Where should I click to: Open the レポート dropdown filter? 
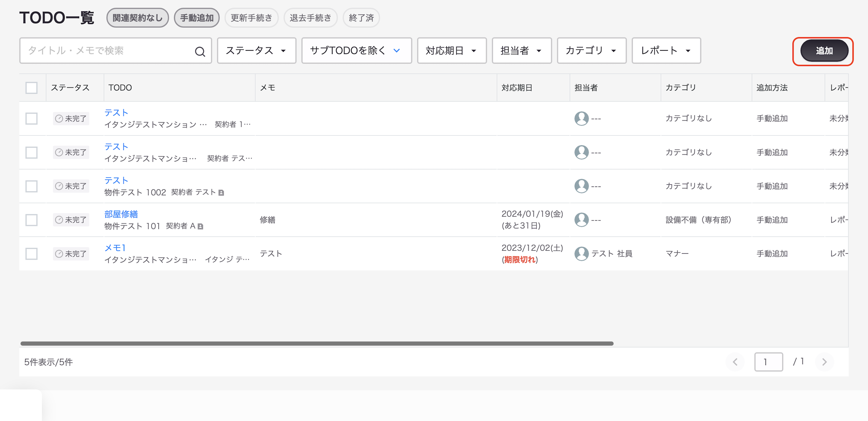pyautogui.click(x=666, y=50)
